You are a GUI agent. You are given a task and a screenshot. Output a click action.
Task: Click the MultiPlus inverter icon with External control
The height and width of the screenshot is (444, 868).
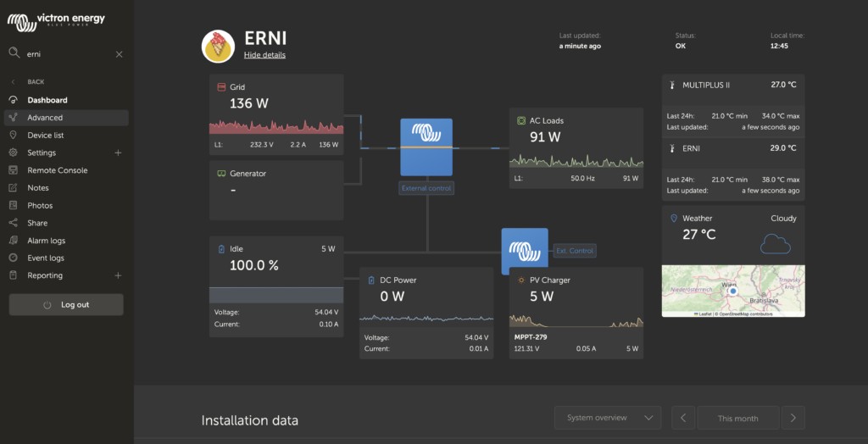[426, 147]
